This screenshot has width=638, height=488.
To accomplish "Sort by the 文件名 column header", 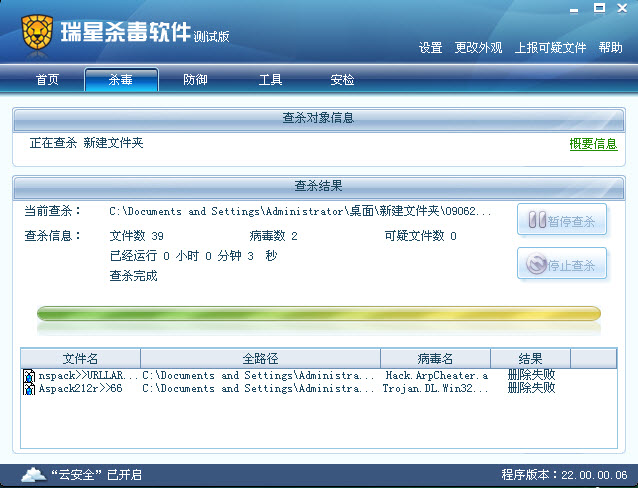I will [80, 359].
